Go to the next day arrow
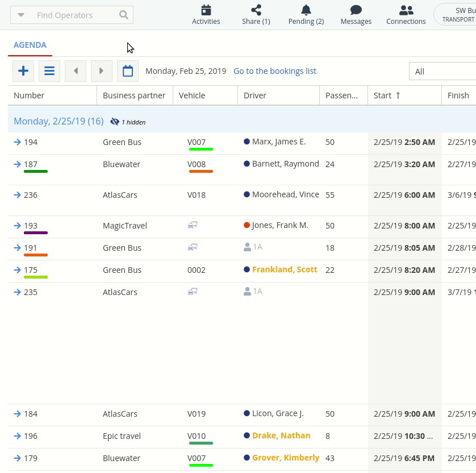Viewport: 476px width, 473px height. tap(102, 71)
